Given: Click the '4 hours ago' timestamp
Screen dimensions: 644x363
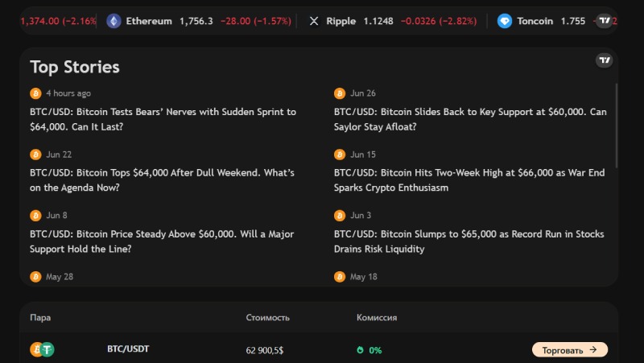Looking at the screenshot, I should (x=68, y=93).
